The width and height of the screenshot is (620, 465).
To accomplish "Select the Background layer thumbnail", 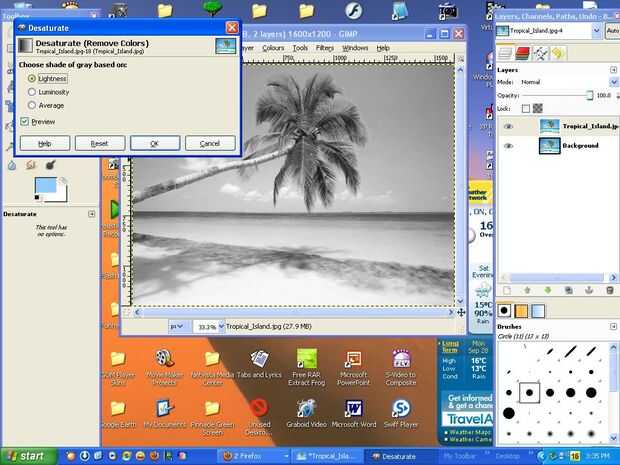I will point(550,146).
